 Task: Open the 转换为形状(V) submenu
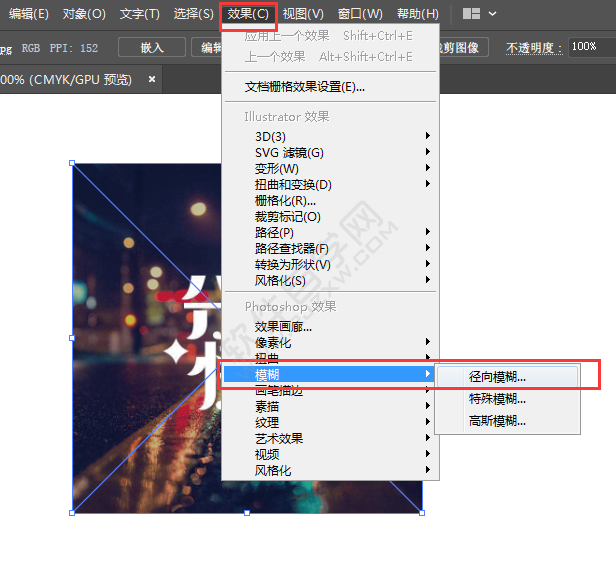(x=330, y=265)
